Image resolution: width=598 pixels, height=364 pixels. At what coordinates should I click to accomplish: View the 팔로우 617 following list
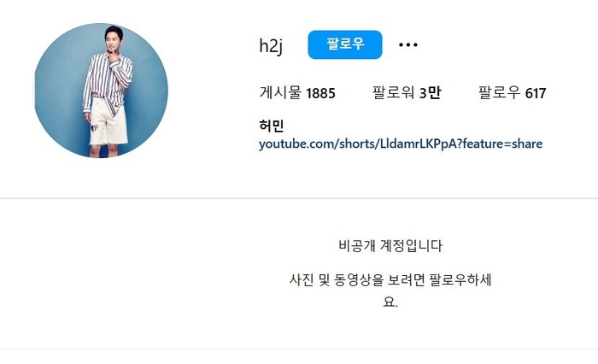tap(513, 93)
